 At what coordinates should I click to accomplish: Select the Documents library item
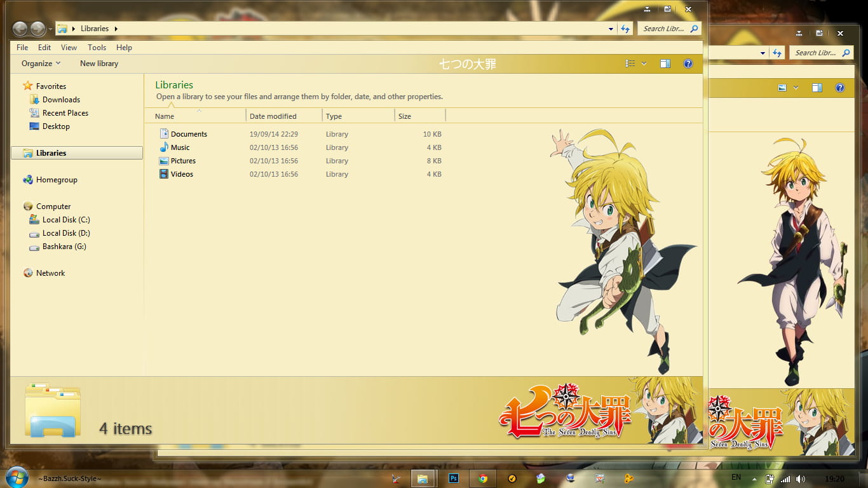(x=189, y=134)
